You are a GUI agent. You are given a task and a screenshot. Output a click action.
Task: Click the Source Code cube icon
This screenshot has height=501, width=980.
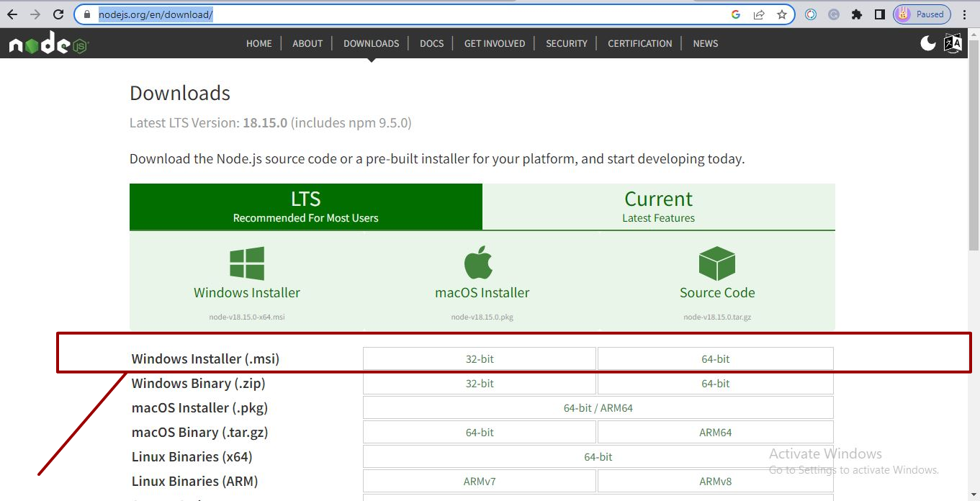click(717, 263)
